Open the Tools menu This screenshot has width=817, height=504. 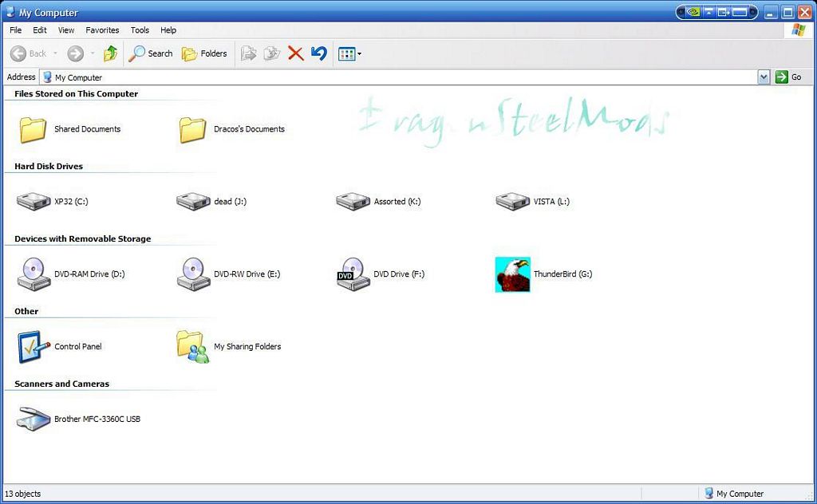[140, 30]
